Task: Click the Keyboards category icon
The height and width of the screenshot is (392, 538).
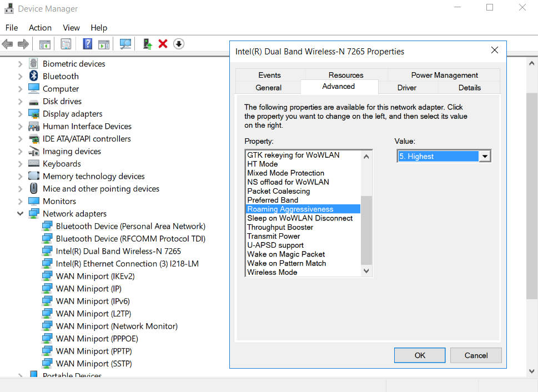Action: point(34,163)
